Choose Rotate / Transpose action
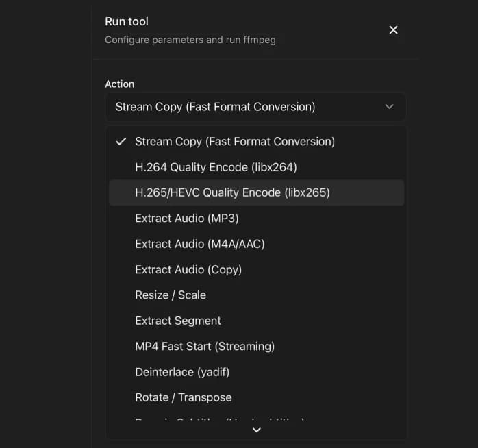This screenshot has width=478, height=448. pyautogui.click(x=184, y=397)
